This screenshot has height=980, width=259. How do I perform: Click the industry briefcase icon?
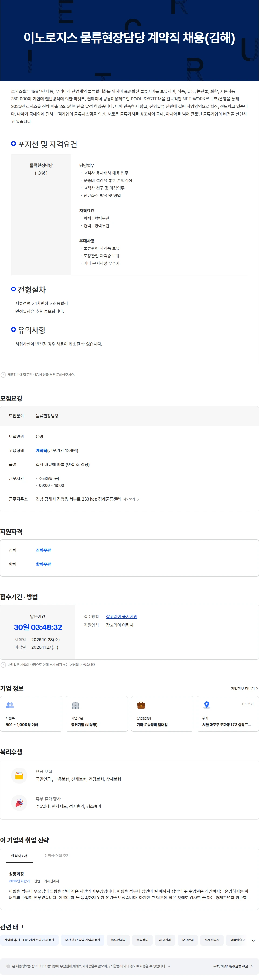click(141, 705)
